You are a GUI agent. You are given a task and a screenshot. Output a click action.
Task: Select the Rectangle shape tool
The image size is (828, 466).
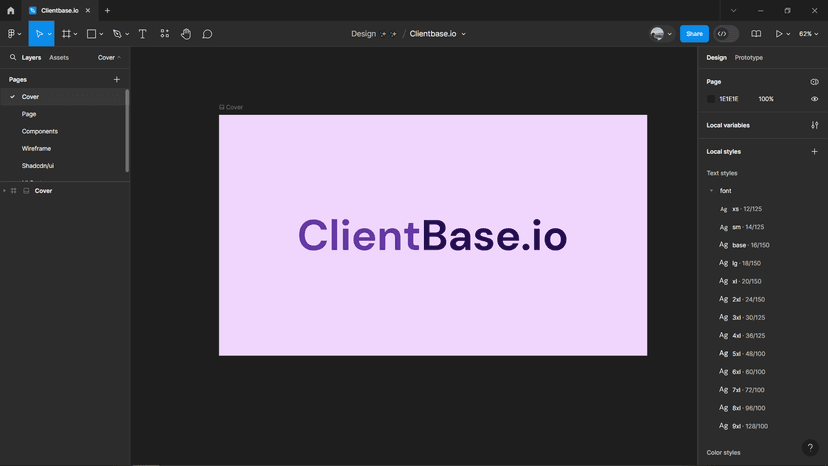click(x=91, y=34)
